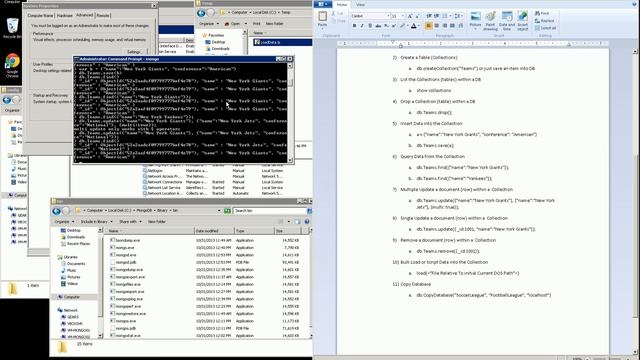Click the Grow font icon in WordPad
Image resolution: width=640 pixels, height=360 pixels.
click(410, 16)
